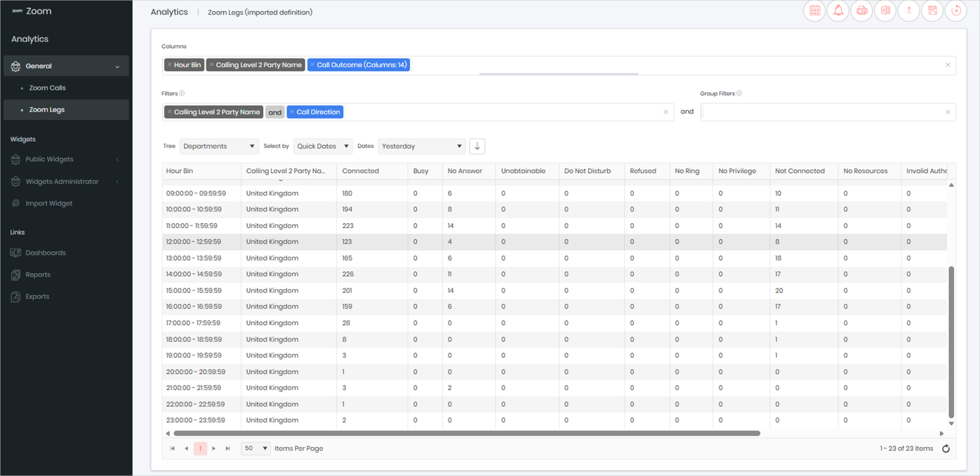Clear all Columns with the X
Image resolution: width=980 pixels, height=476 pixels.
948,65
